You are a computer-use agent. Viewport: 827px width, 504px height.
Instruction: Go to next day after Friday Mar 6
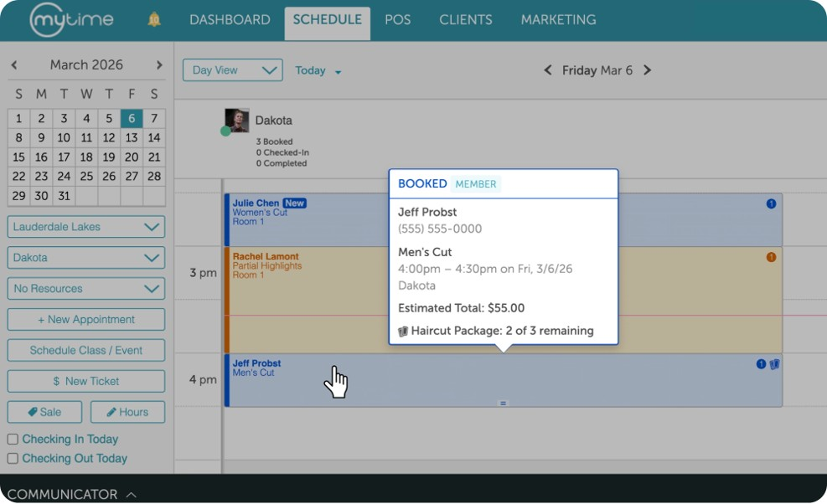(647, 70)
